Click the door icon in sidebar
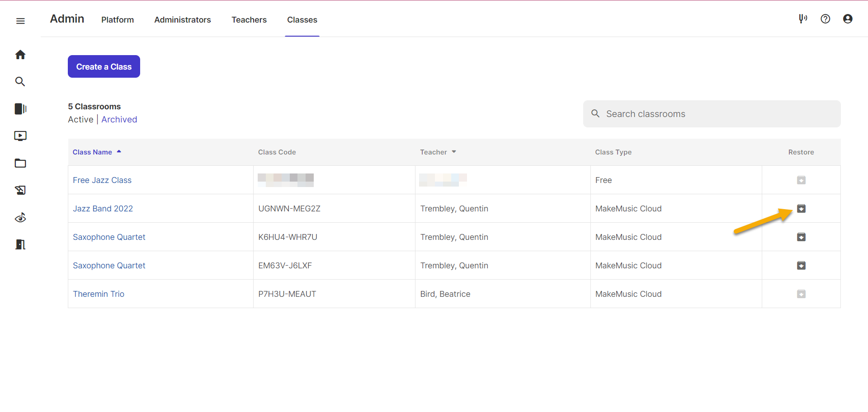The width and height of the screenshot is (868, 412). pyautogui.click(x=20, y=244)
